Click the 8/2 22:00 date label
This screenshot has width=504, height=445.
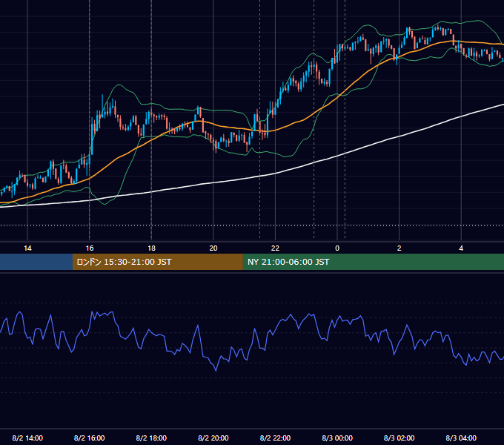coord(275,438)
